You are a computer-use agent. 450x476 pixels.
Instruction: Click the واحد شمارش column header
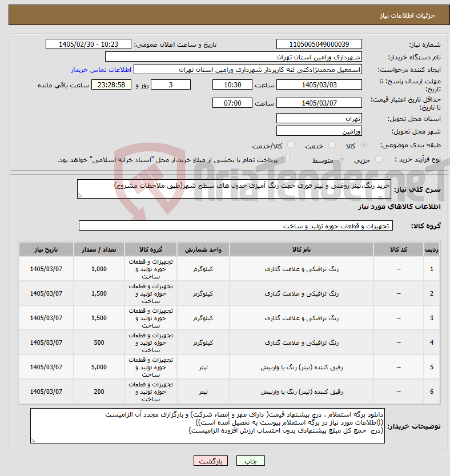click(203, 249)
